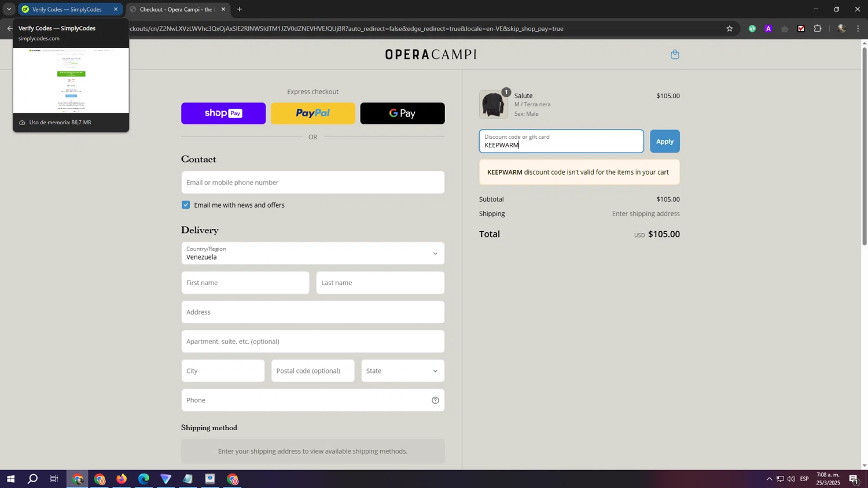
Task: Focus the discount code or gift card field
Action: (x=561, y=141)
